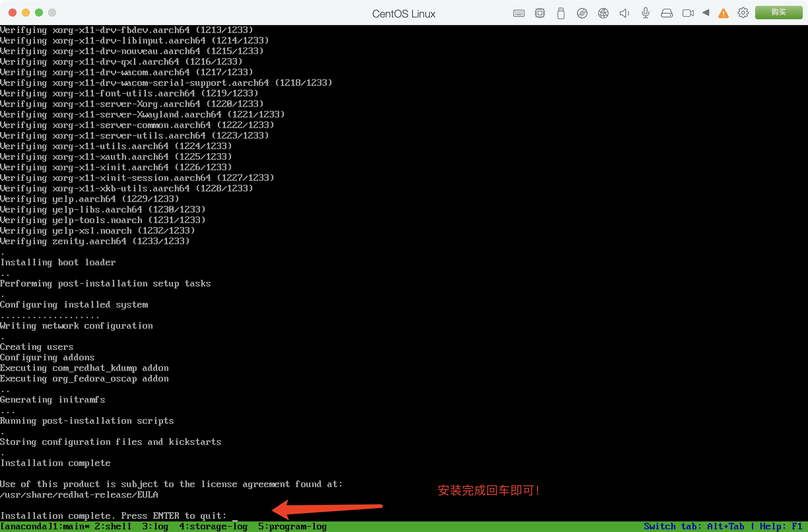808x532 pixels.
Task: Click the 'Configuring installed system' line
Action: 74,305
